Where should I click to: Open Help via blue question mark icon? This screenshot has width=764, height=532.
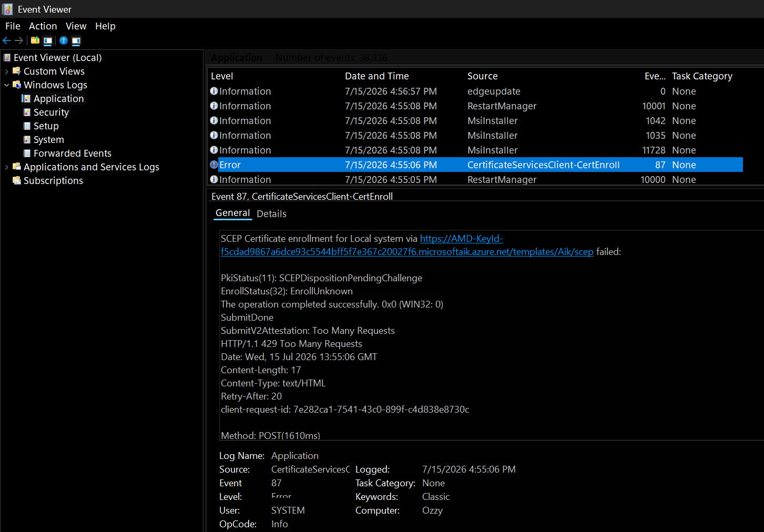64,40
